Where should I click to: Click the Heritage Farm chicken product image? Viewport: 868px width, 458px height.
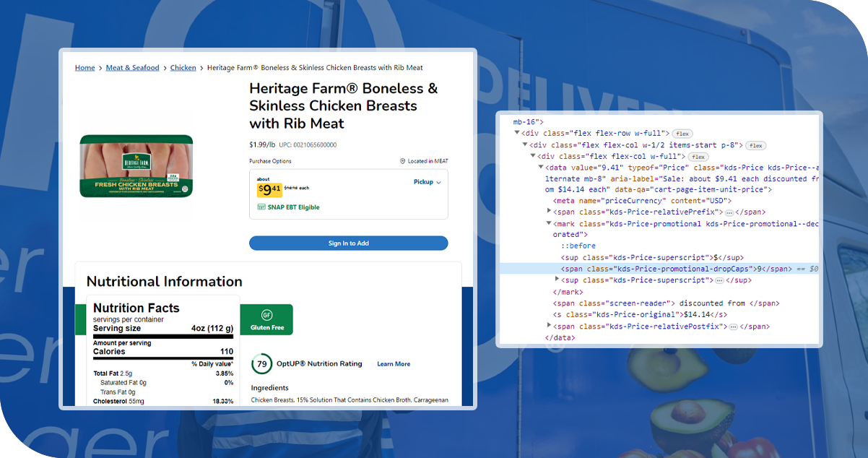(x=136, y=166)
